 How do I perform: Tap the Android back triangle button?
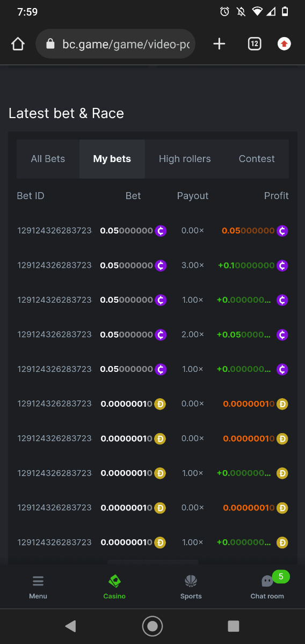70,626
